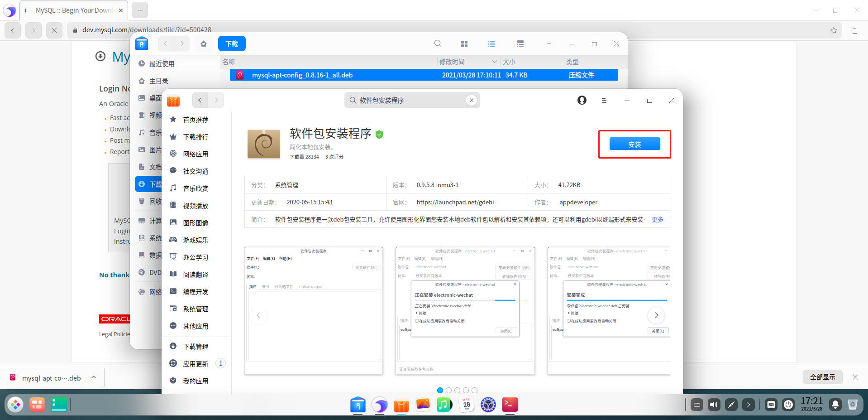868x420 pixels.
Task: Open the file manager hamburger menu
Action: tap(548, 44)
